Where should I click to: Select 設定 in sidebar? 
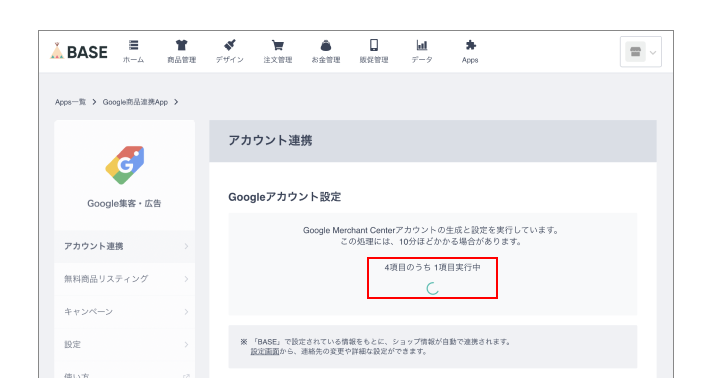(124, 344)
